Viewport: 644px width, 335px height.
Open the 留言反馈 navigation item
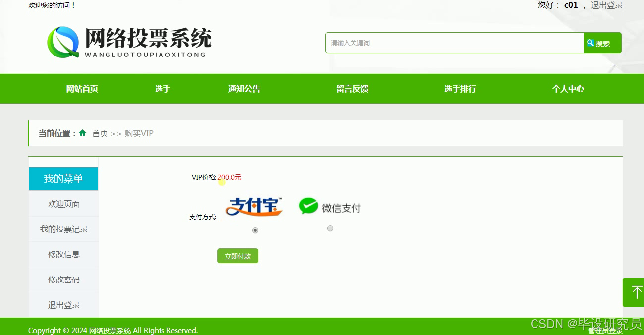point(352,89)
